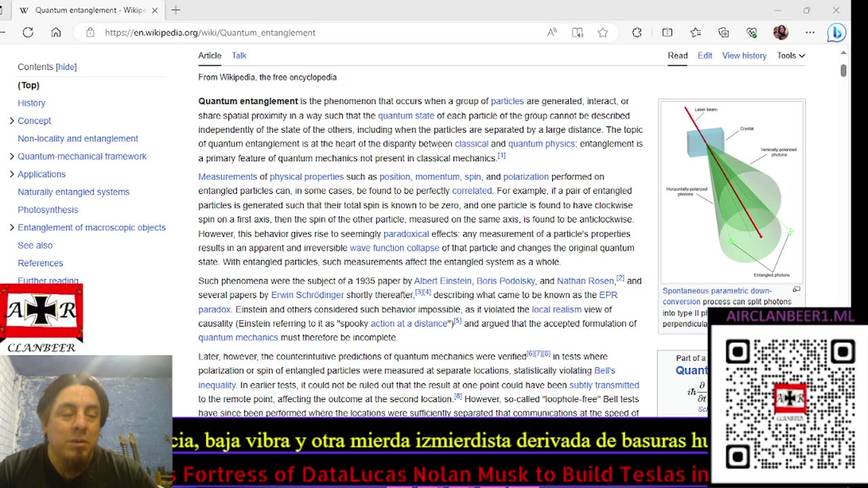Go to Photosynthesis section
Screen dimensions: 868x488
[47, 210]
